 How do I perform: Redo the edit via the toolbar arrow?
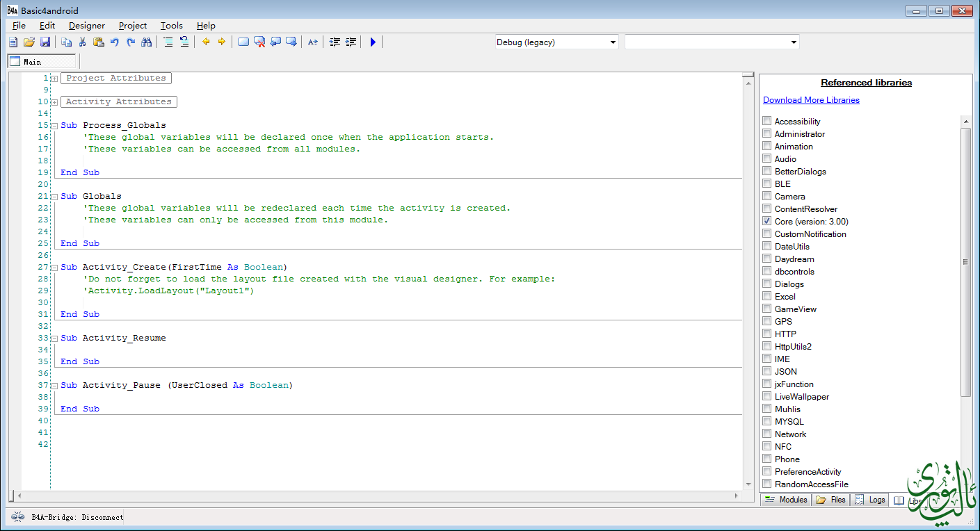tap(131, 42)
